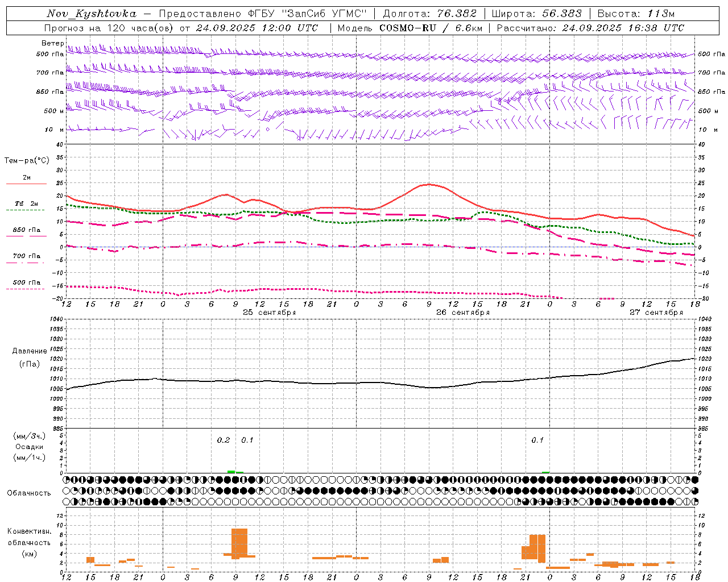This screenshot has width=728, height=582.
Task: Click the 25 сентября date label
Action: pos(269,313)
